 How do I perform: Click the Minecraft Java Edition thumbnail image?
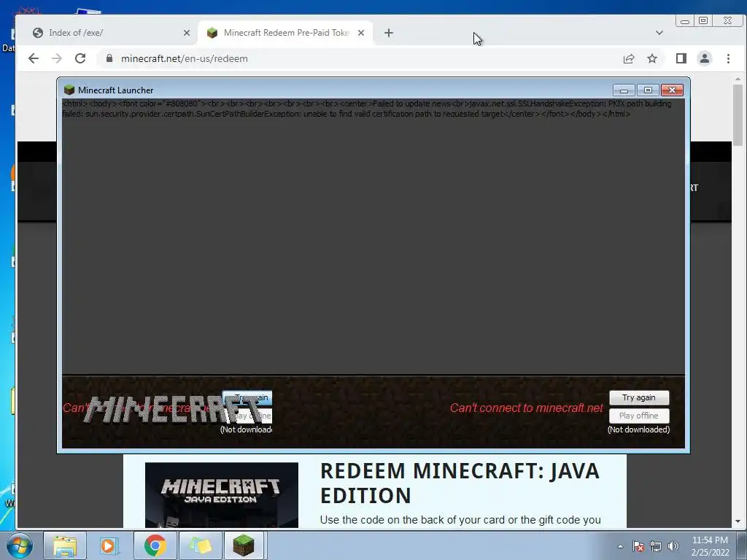click(222, 495)
